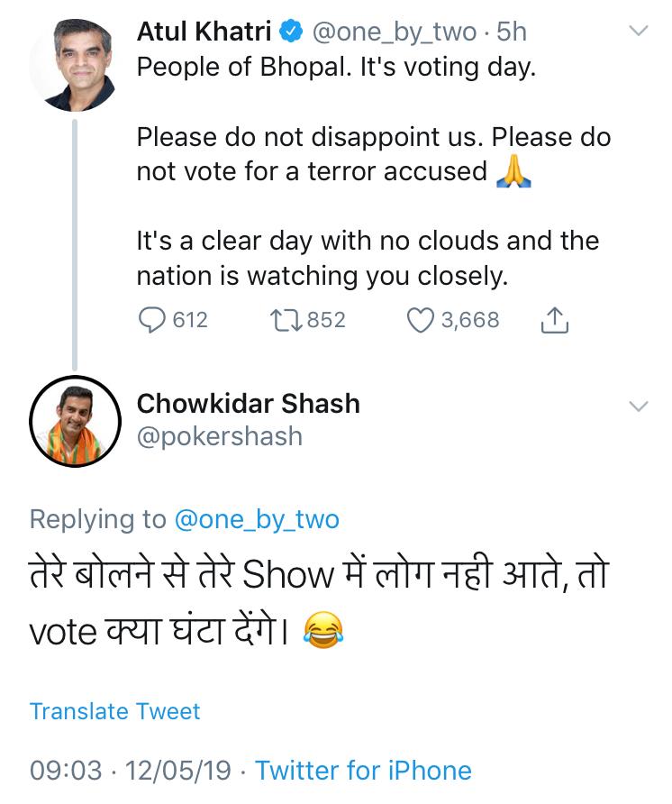This screenshot has width=672, height=804.
Task: Open Chowkidar Shash's profile picture
Action: click(76, 421)
